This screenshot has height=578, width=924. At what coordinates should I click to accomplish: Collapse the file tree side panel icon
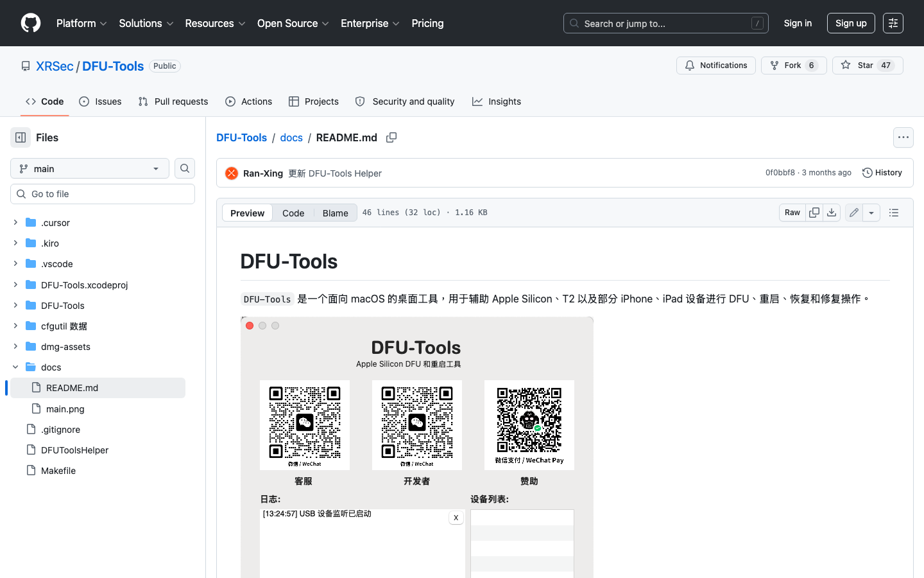21,137
